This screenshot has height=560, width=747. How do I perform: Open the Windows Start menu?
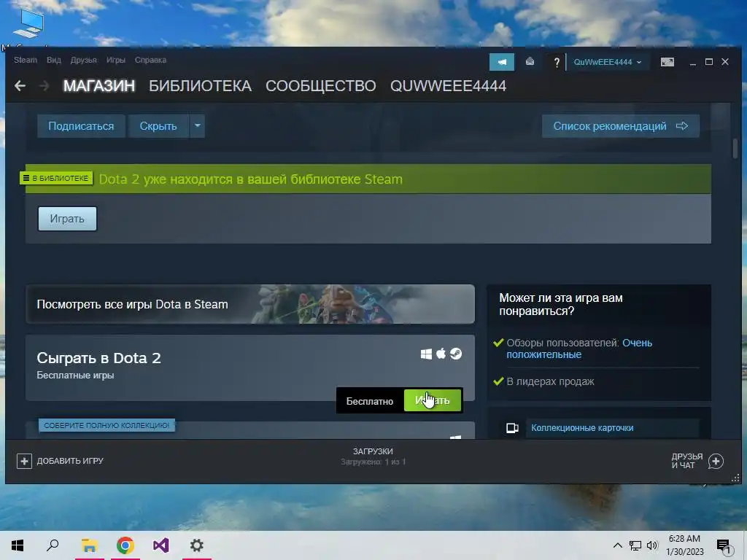18,545
